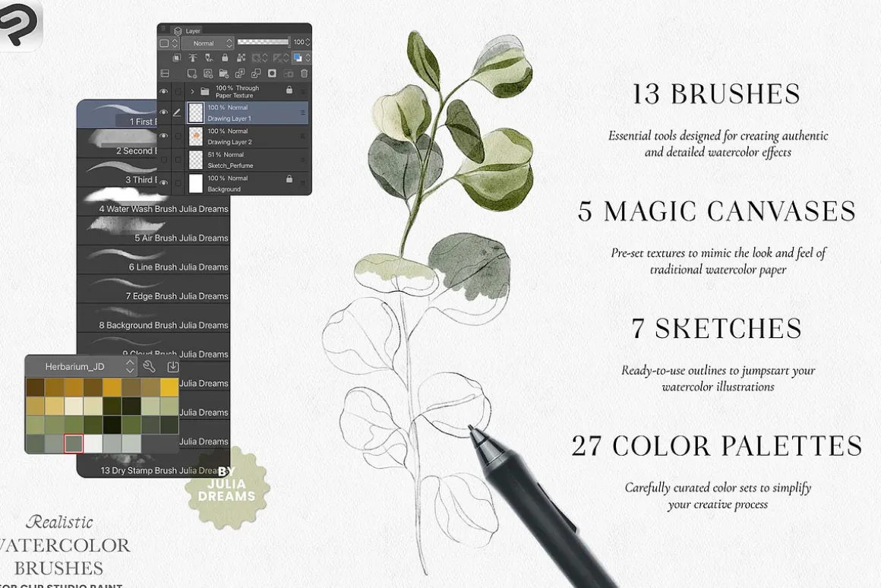The width and height of the screenshot is (881, 588).
Task: Select the 3 Third brush preset
Action: (x=117, y=172)
